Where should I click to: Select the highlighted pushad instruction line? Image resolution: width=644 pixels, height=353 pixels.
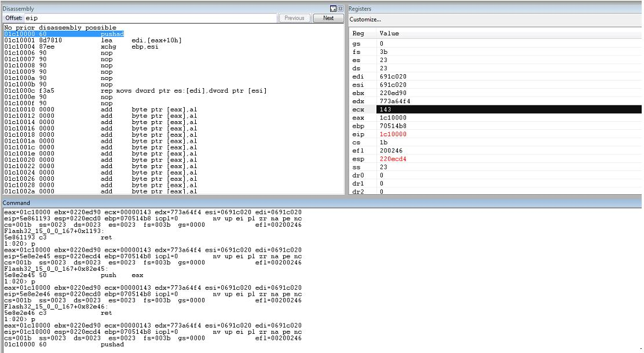pos(64,34)
